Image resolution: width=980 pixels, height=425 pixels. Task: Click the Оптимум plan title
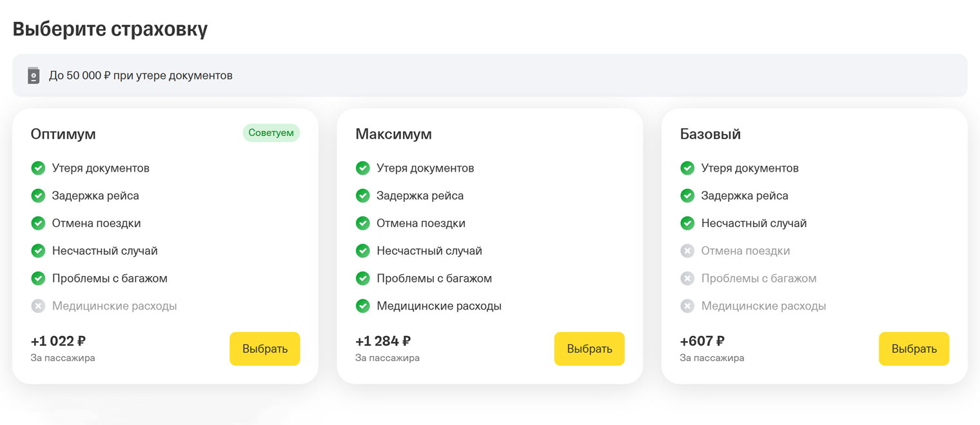click(x=63, y=134)
